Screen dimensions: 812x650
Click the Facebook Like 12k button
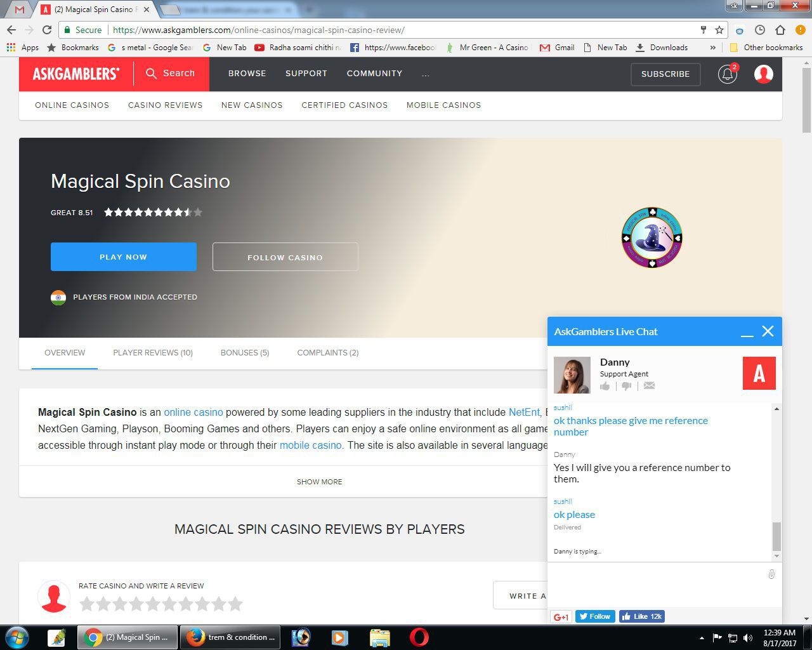click(641, 616)
